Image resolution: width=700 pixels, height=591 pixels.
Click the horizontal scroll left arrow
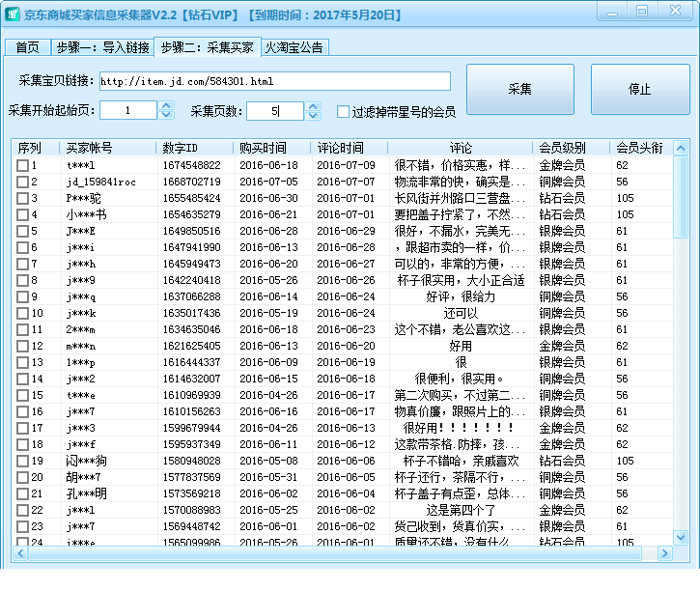click(20, 553)
